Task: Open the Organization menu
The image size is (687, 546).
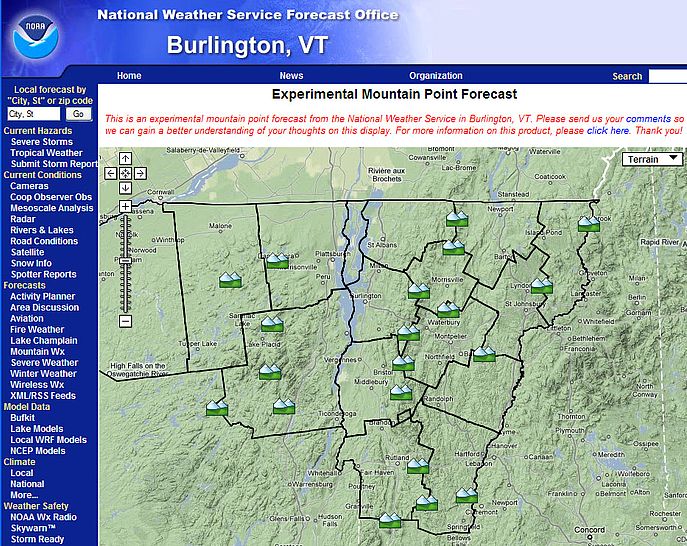Action: point(436,76)
